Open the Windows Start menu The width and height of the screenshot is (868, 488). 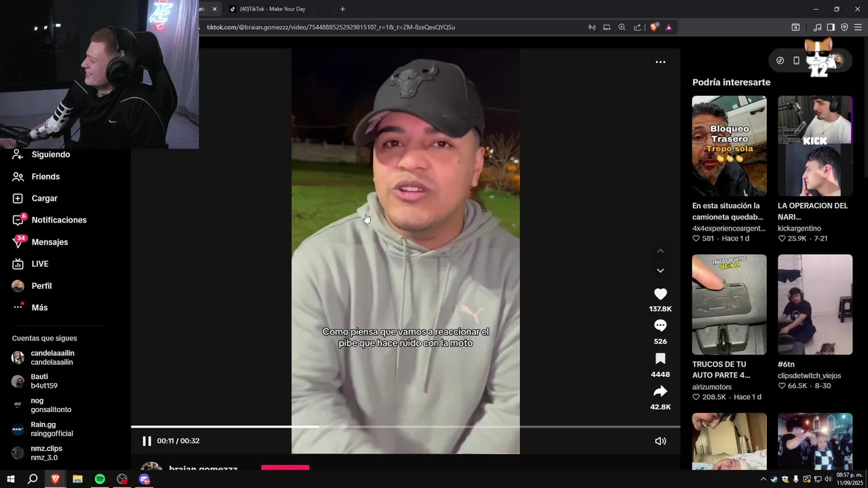[x=11, y=479]
